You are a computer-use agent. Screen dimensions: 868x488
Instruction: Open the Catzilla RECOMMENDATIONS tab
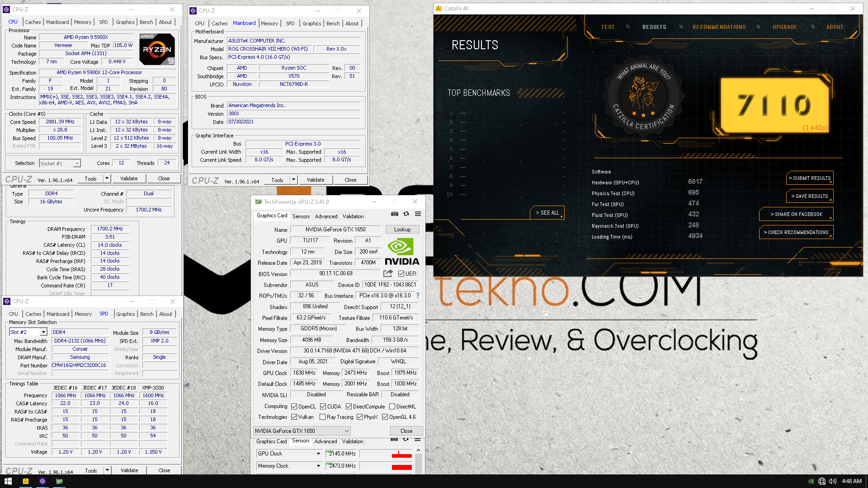(x=719, y=27)
